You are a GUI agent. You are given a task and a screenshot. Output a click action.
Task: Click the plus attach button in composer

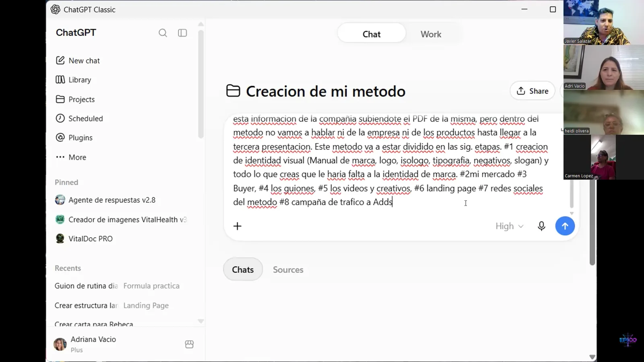[x=237, y=226]
